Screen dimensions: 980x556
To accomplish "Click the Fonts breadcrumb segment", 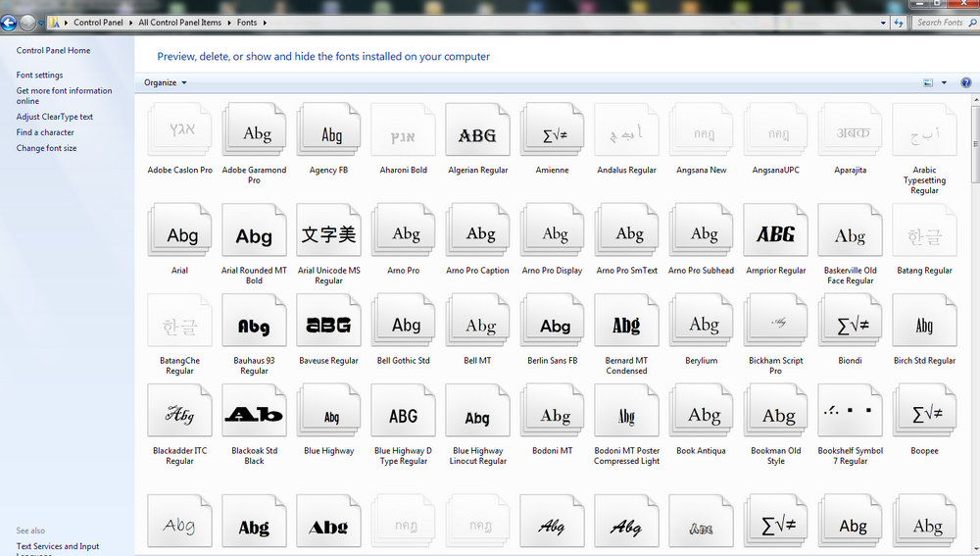I will pyautogui.click(x=247, y=23).
